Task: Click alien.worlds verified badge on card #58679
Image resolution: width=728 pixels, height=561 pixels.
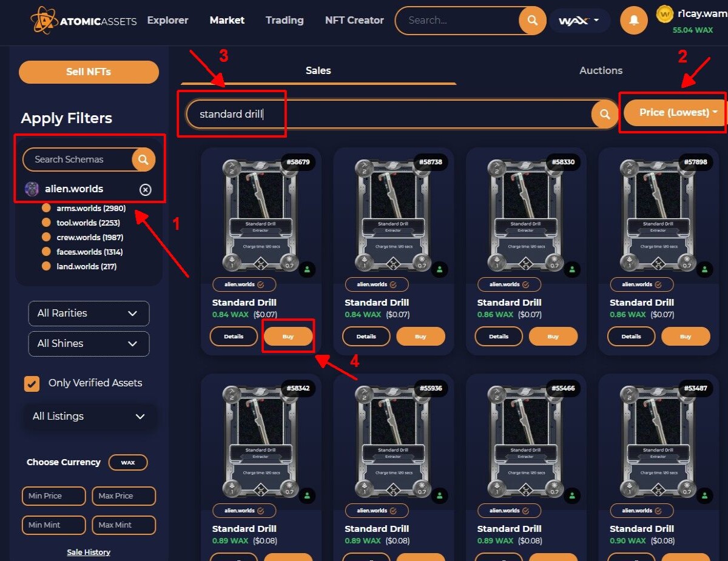Action: click(x=244, y=284)
